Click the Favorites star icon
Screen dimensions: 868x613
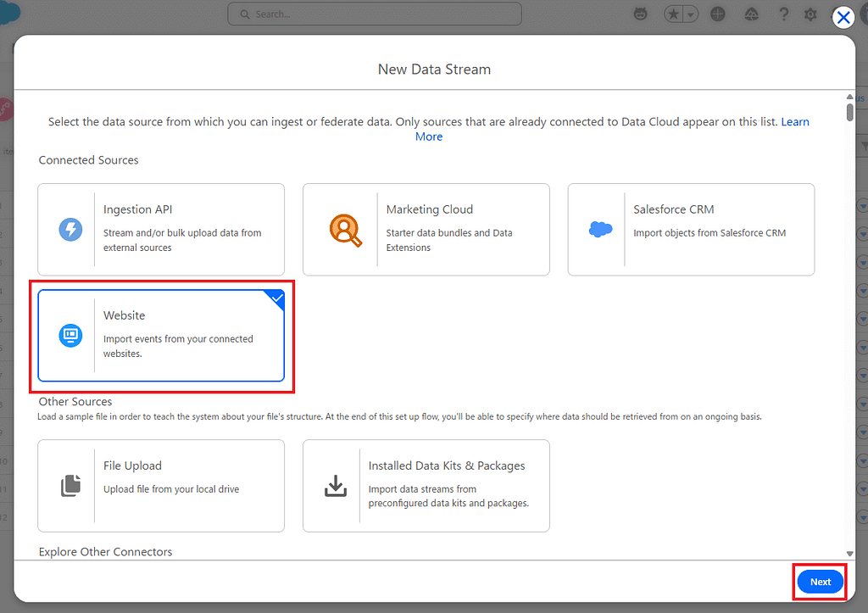(x=673, y=14)
